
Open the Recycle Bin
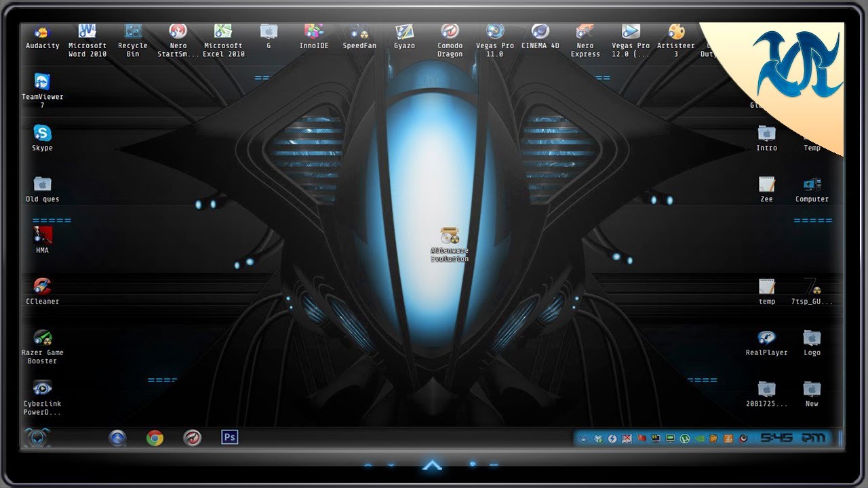pyautogui.click(x=133, y=40)
